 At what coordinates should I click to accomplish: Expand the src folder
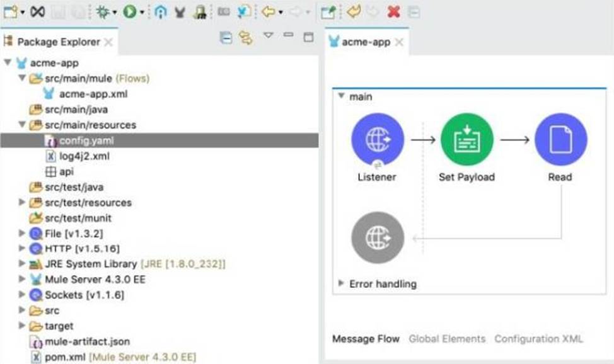coord(22,310)
